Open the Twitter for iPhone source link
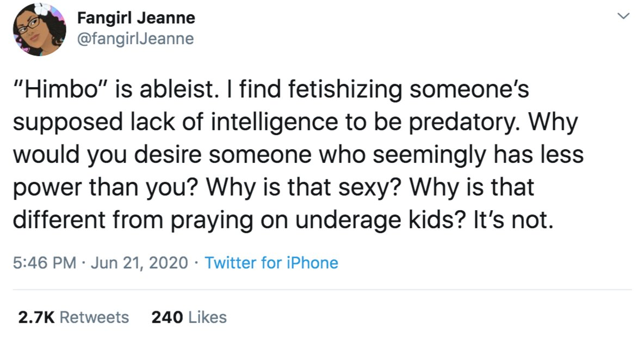 (x=271, y=262)
